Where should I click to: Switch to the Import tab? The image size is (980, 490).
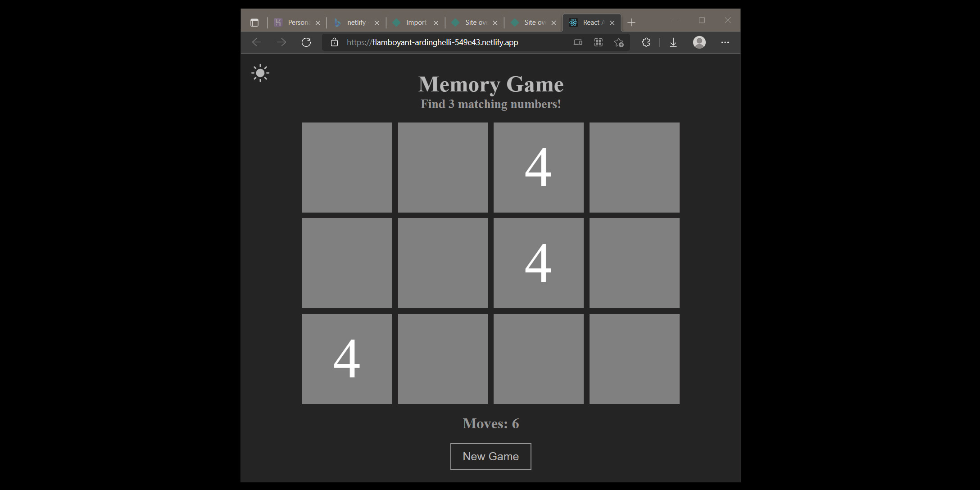415,23
